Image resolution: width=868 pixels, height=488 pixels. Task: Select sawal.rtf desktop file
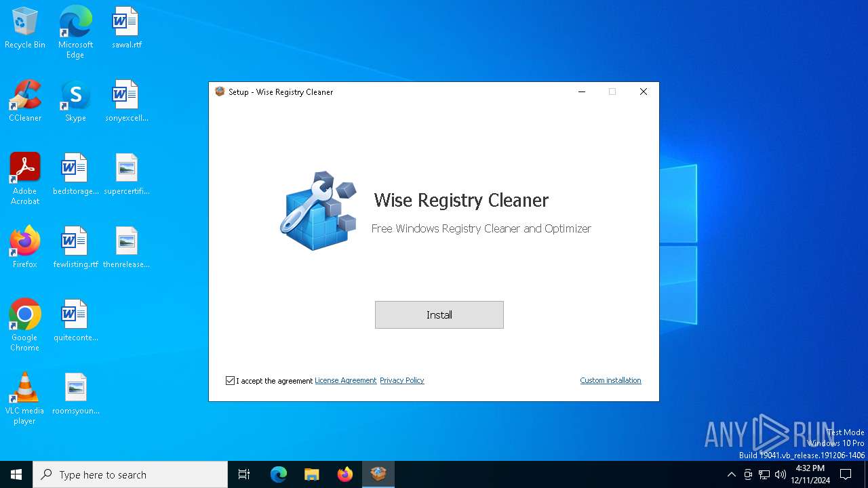click(127, 28)
